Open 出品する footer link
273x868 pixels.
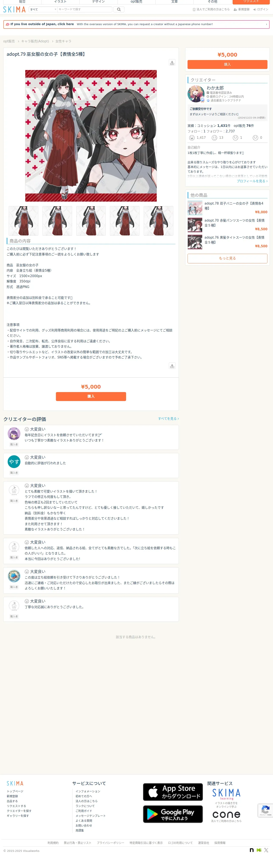coord(12,801)
